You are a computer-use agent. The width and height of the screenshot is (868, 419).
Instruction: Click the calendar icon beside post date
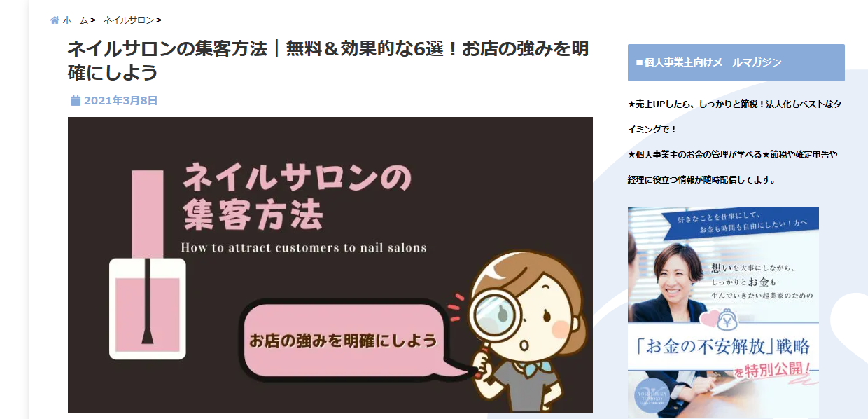click(x=76, y=101)
